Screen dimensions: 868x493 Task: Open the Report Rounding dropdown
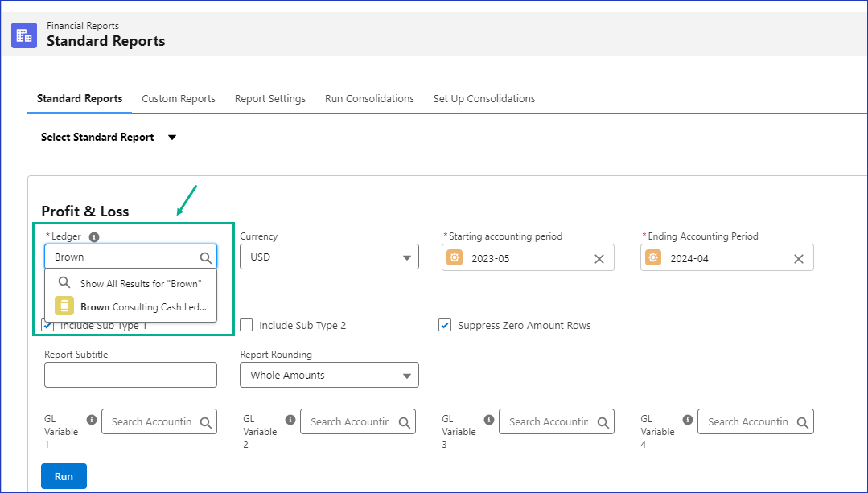click(x=329, y=375)
